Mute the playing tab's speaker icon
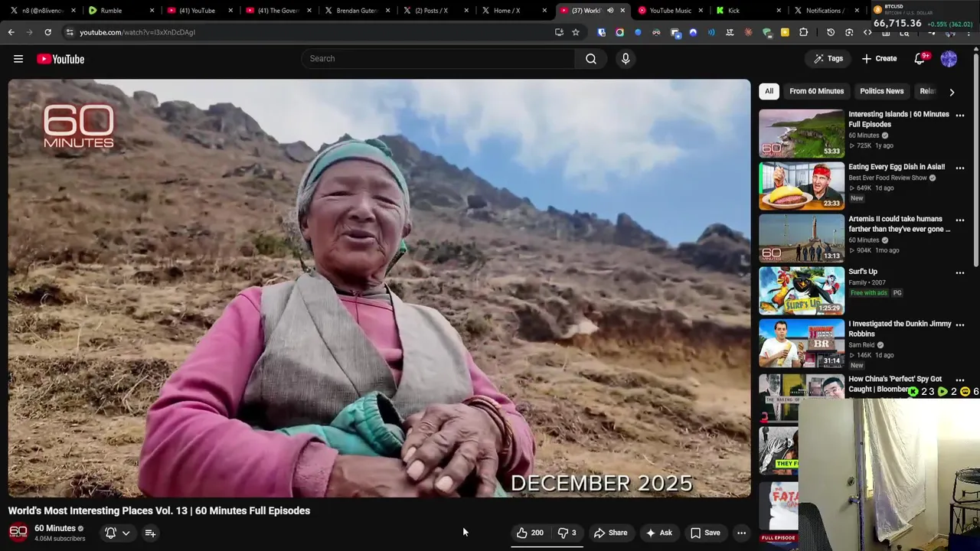 610,11
